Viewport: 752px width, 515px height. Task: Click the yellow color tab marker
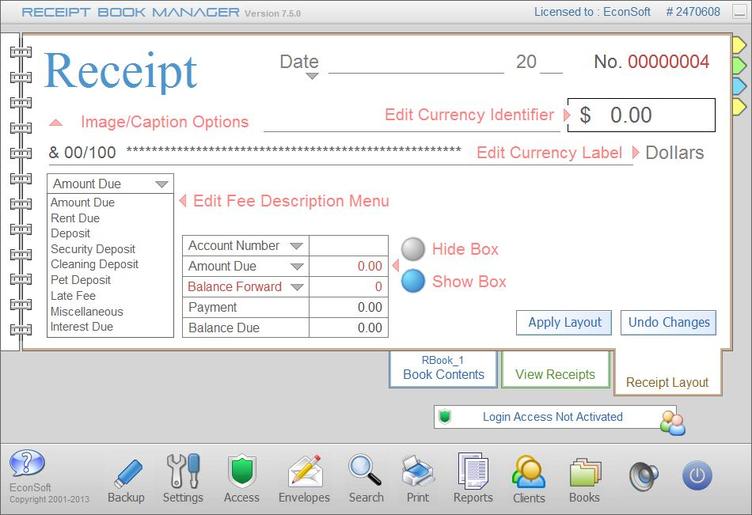737,46
